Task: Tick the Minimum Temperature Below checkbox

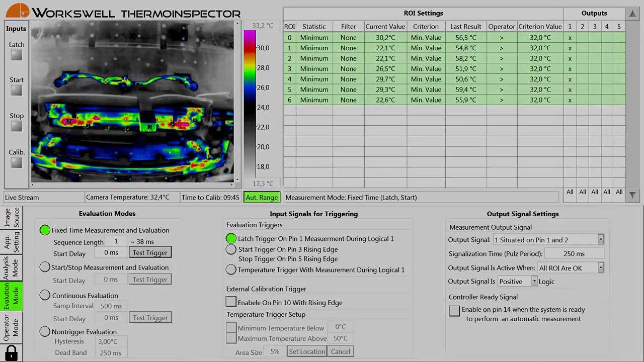Action: pyautogui.click(x=231, y=328)
